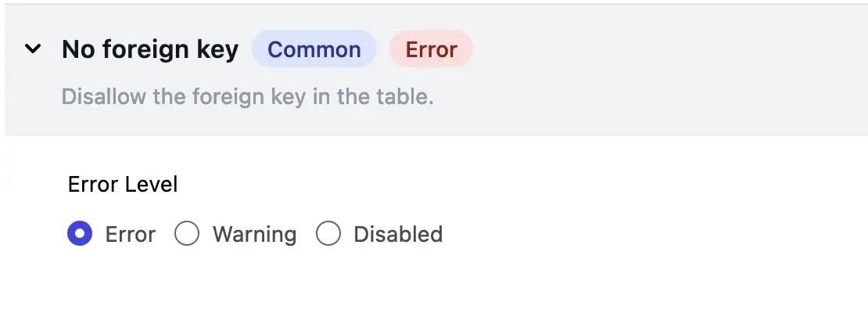Select the Error radio button
This screenshot has width=868, height=324.
[x=80, y=234]
